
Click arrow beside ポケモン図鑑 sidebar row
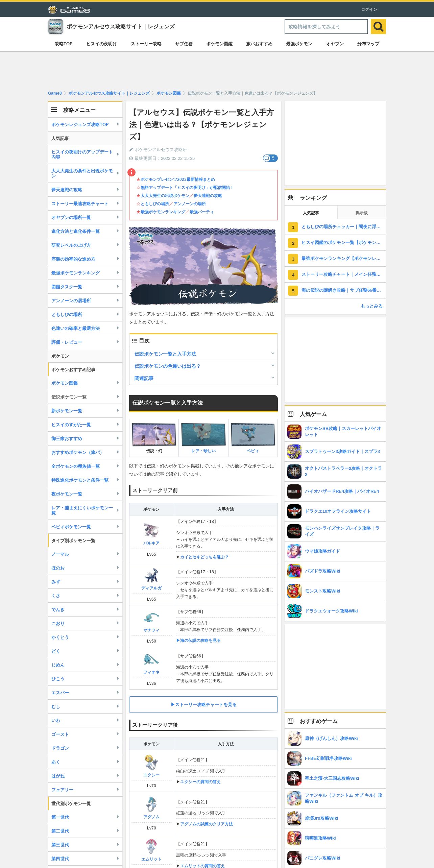pyautogui.click(x=118, y=383)
